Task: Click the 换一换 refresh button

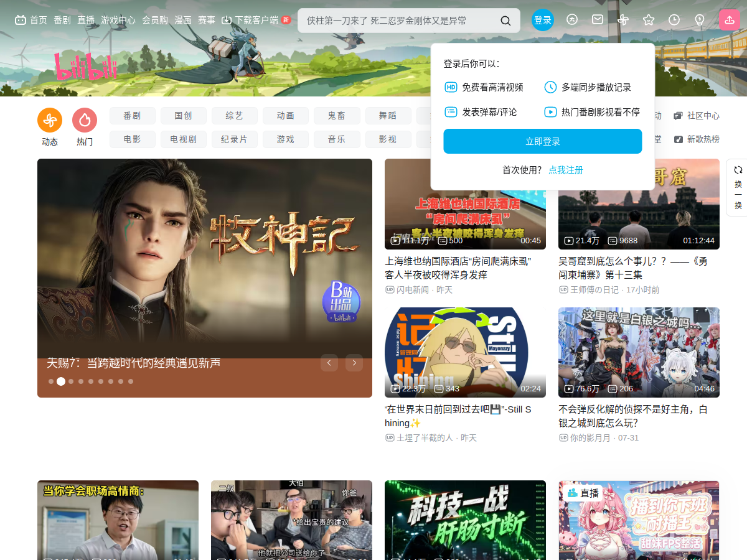Action: click(x=738, y=187)
